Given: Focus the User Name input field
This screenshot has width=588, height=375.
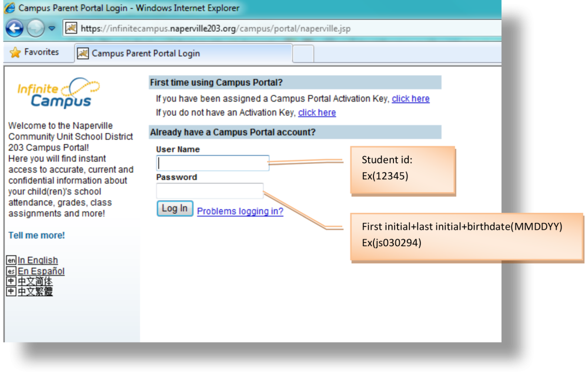Looking at the screenshot, I should [x=213, y=163].
